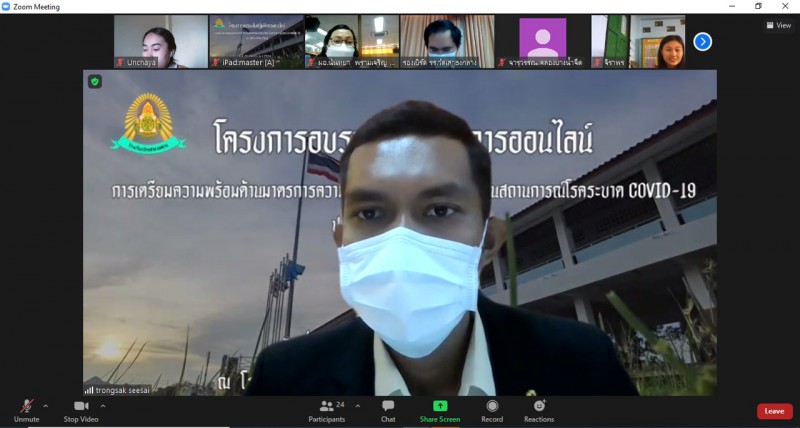Click the green encryption shield icon

[95, 81]
